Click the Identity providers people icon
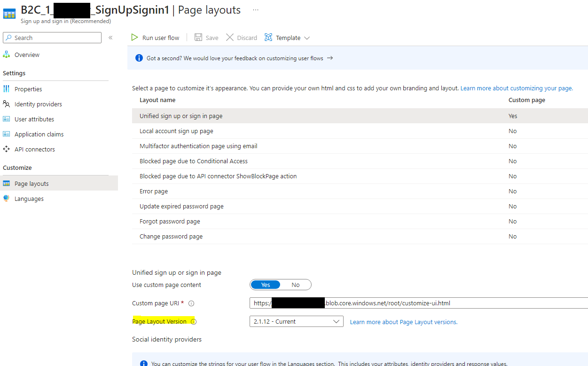This screenshot has height=366, width=588. tap(7, 104)
